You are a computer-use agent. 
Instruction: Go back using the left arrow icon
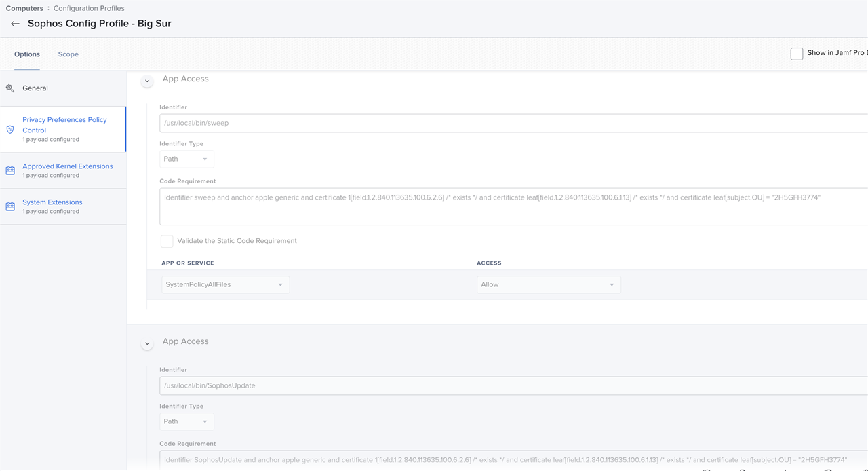point(15,24)
